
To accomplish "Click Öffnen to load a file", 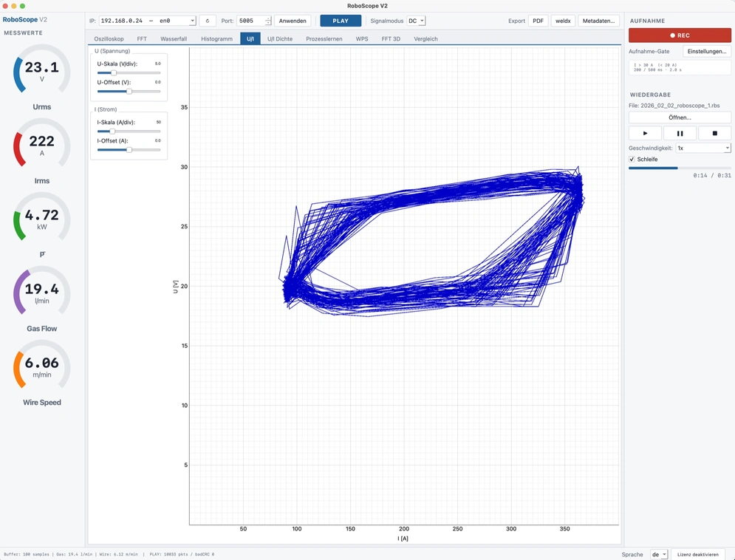I will pyautogui.click(x=680, y=117).
